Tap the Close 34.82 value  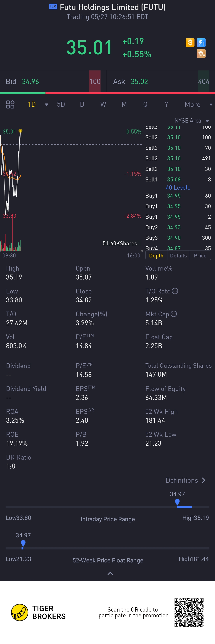(x=84, y=300)
